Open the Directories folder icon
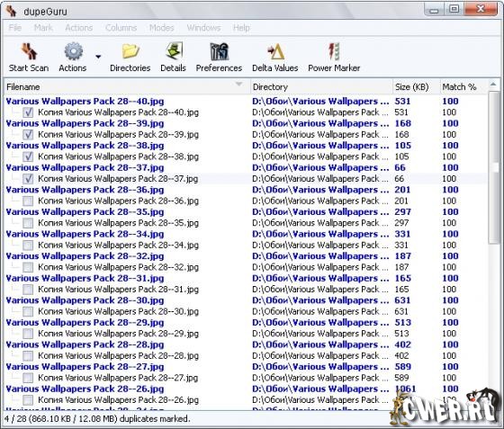 coord(130,51)
